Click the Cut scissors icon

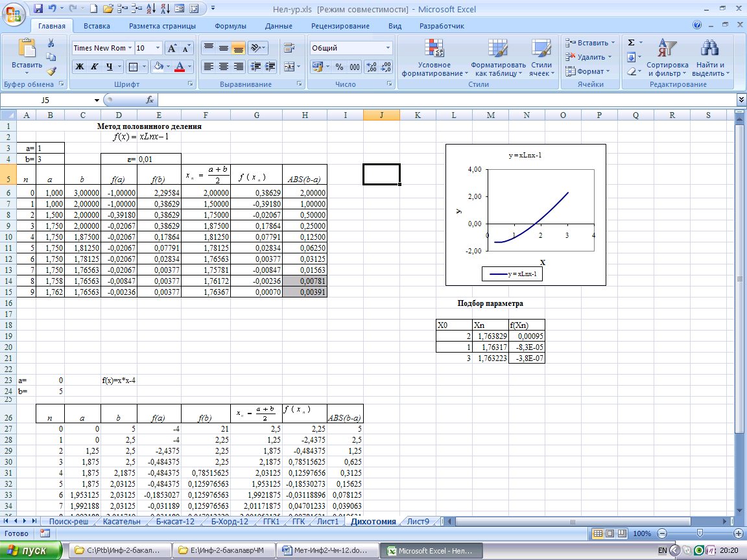[x=51, y=43]
